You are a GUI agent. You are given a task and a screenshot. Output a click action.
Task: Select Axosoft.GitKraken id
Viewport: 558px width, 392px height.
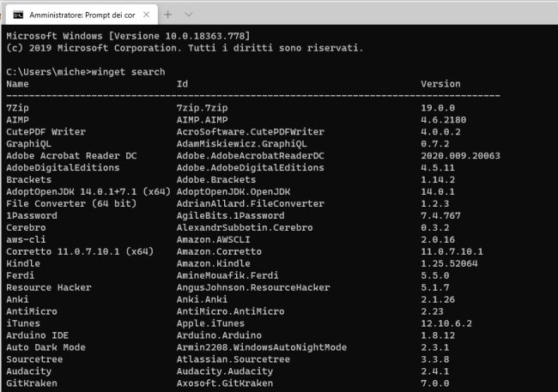tap(225, 383)
